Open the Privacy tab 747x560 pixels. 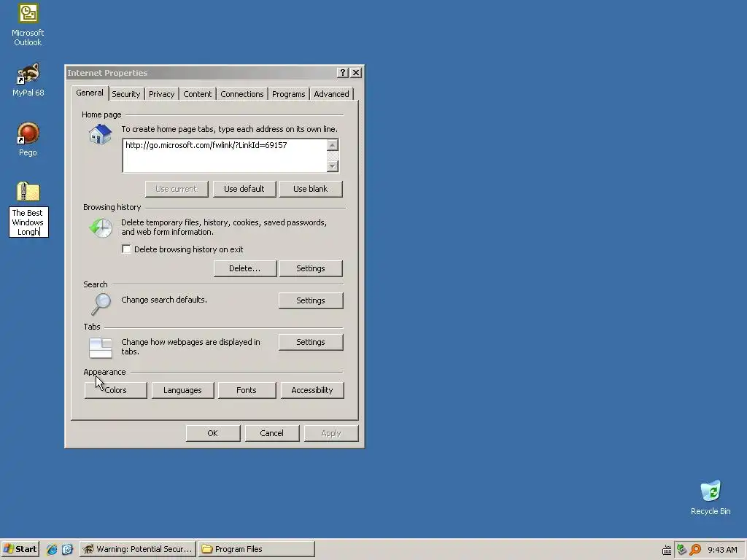tap(161, 94)
